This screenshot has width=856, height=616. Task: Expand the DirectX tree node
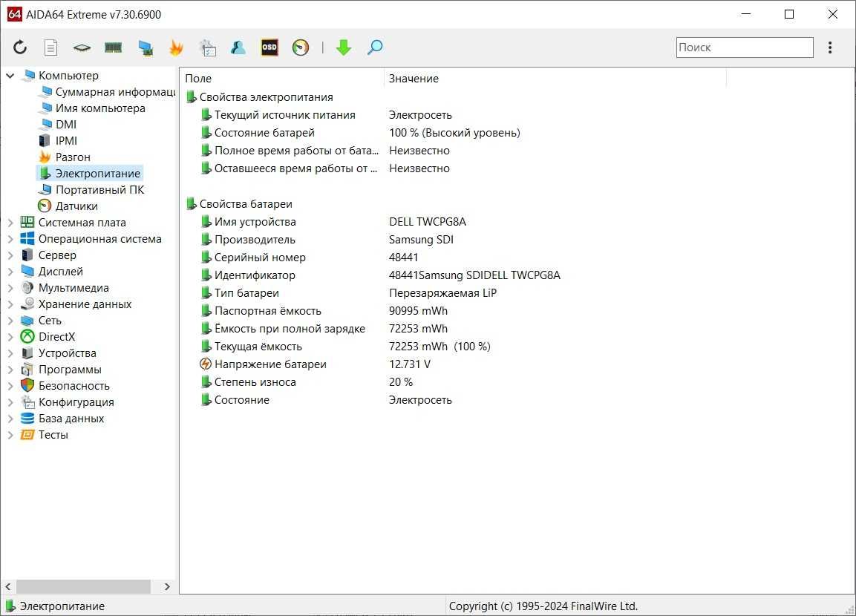tap(10, 337)
